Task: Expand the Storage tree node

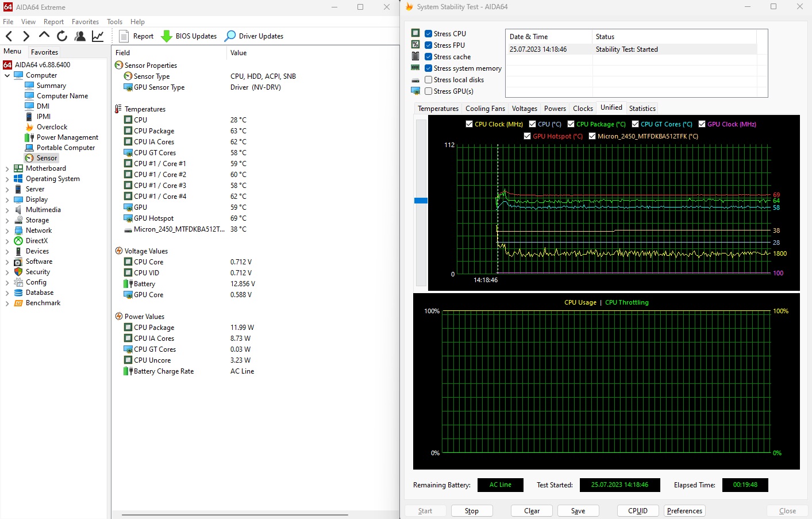Action: point(7,220)
